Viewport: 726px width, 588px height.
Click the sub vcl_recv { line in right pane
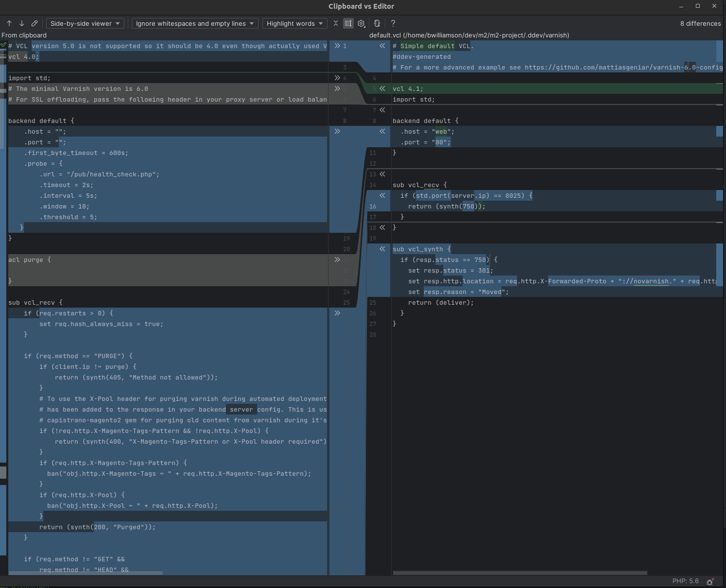click(x=419, y=185)
